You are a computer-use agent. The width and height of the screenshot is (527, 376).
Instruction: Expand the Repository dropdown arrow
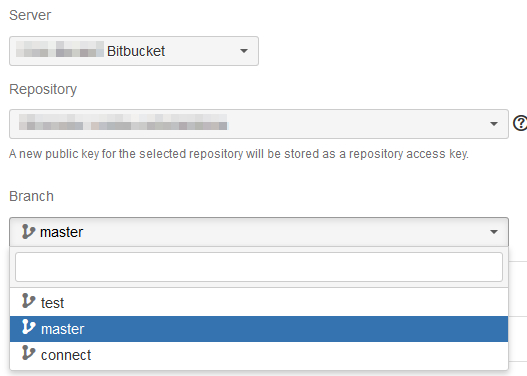point(494,124)
